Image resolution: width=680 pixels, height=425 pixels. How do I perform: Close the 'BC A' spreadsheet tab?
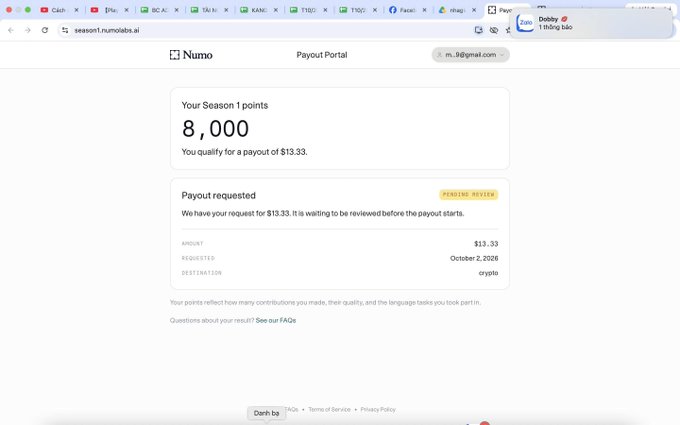coord(176,10)
